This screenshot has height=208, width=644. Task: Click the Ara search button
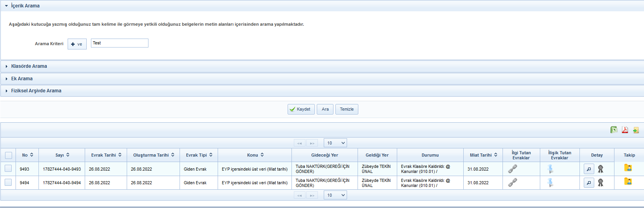325,109
